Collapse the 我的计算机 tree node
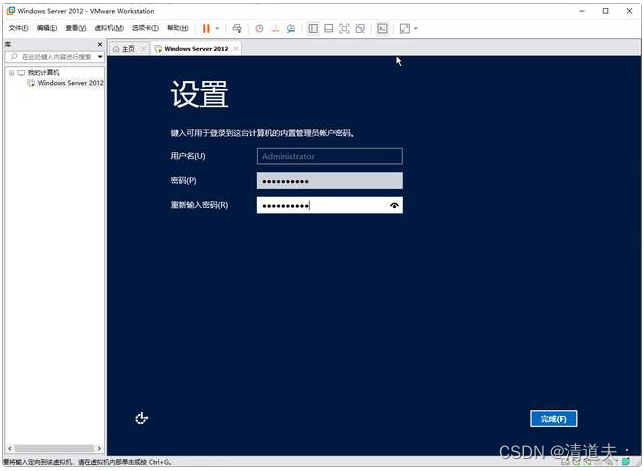This screenshot has width=644, height=471. (12, 73)
